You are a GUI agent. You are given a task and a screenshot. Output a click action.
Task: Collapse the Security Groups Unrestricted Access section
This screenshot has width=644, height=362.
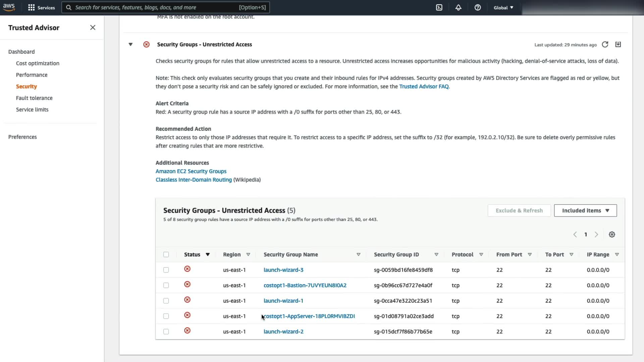click(x=130, y=45)
